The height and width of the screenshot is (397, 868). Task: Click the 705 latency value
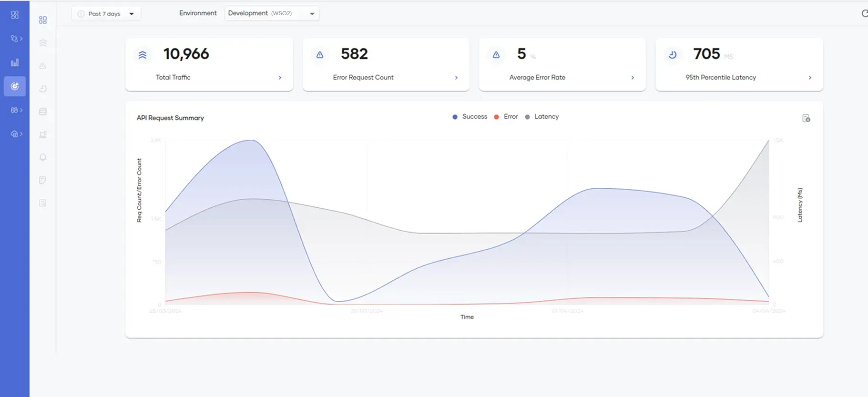point(707,54)
